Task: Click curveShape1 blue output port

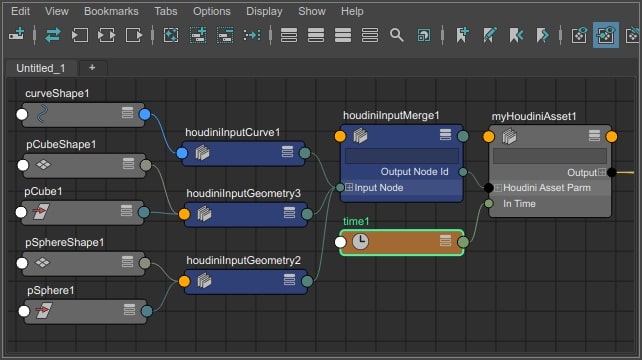Action: point(145,114)
